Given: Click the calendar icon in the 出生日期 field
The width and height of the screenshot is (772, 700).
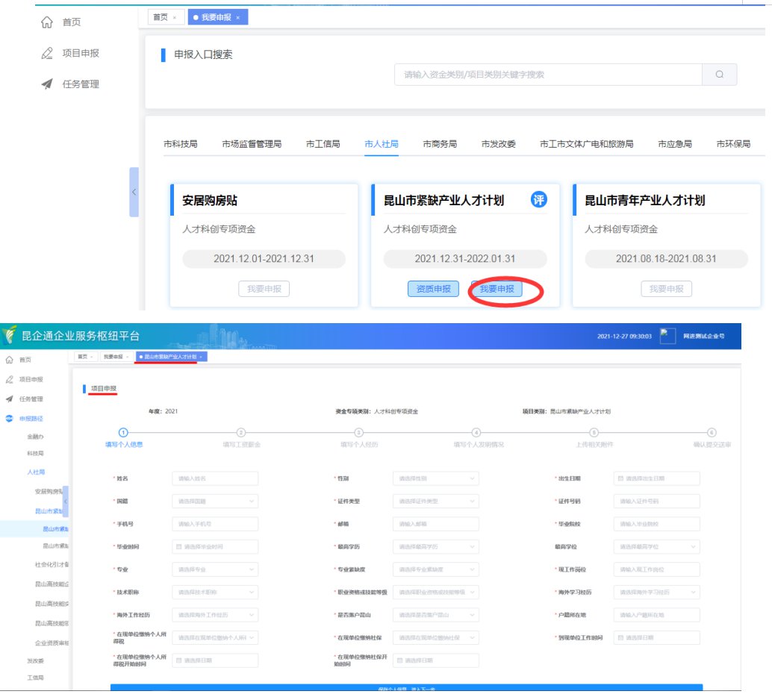Looking at the screenshot, I should click(620, 478).
